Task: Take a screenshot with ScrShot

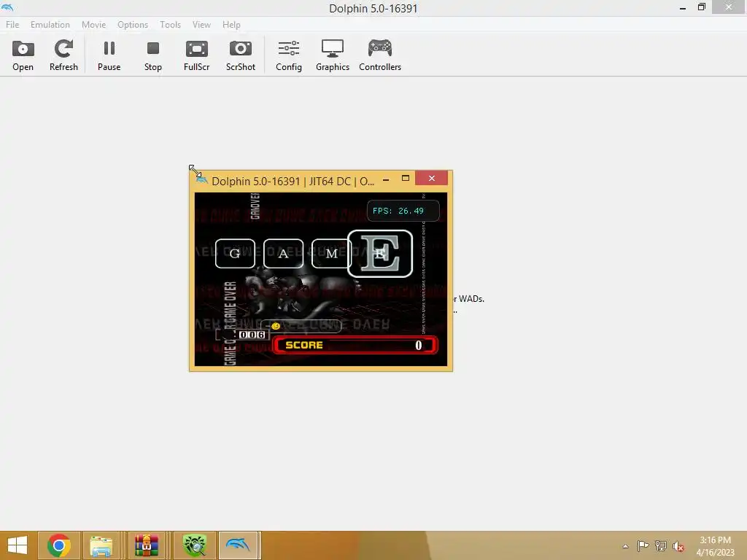Action: [241, 55]
